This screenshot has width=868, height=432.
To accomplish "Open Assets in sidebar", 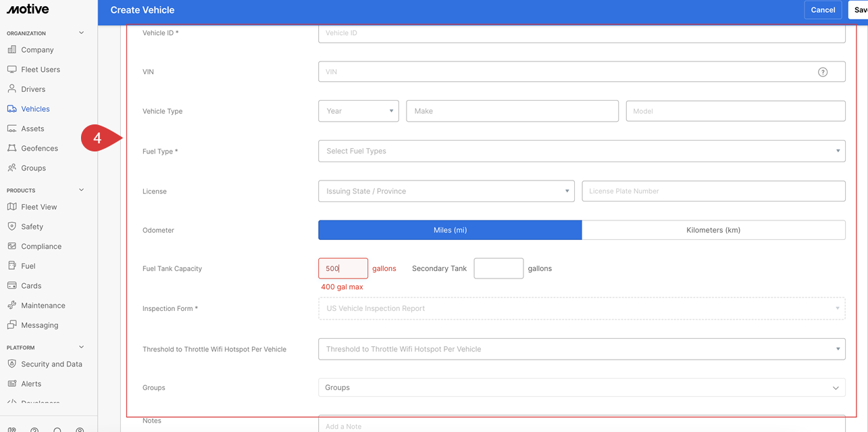I will [x=32, y=128].
